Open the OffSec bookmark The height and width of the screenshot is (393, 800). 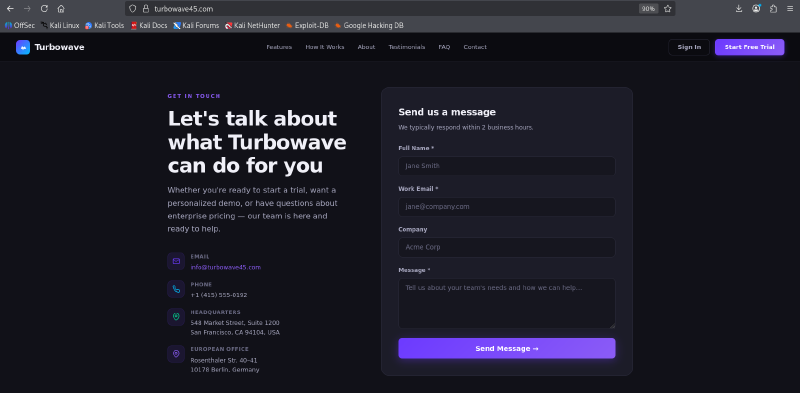pyautogui.click(x=20, y=25)
